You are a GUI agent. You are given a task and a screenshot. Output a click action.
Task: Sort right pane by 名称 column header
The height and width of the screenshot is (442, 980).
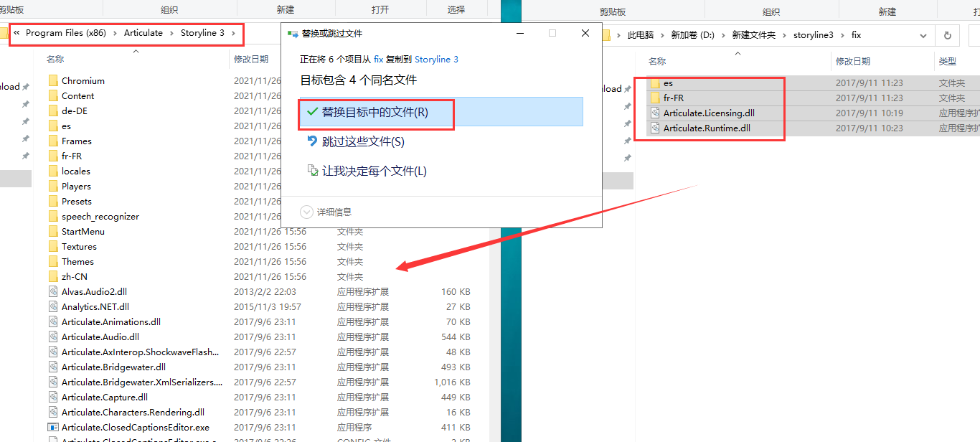click(657, 61)
